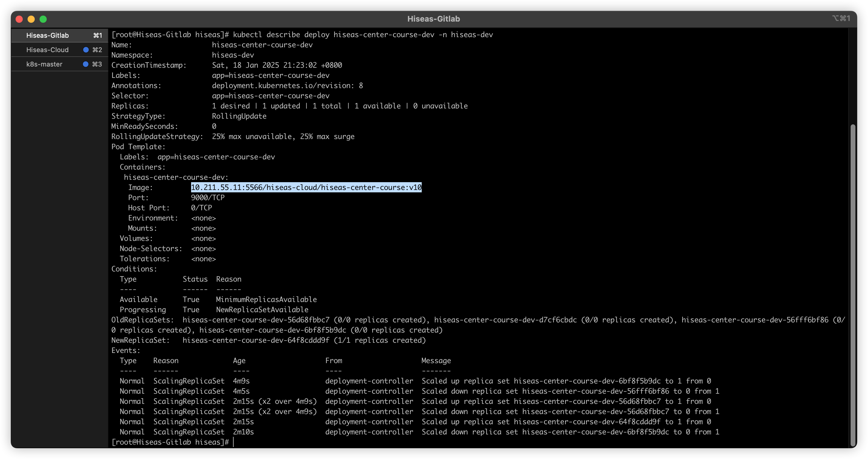Click the Pod Template heading
This screenshot has width=868, height=459.
[138, 147]
